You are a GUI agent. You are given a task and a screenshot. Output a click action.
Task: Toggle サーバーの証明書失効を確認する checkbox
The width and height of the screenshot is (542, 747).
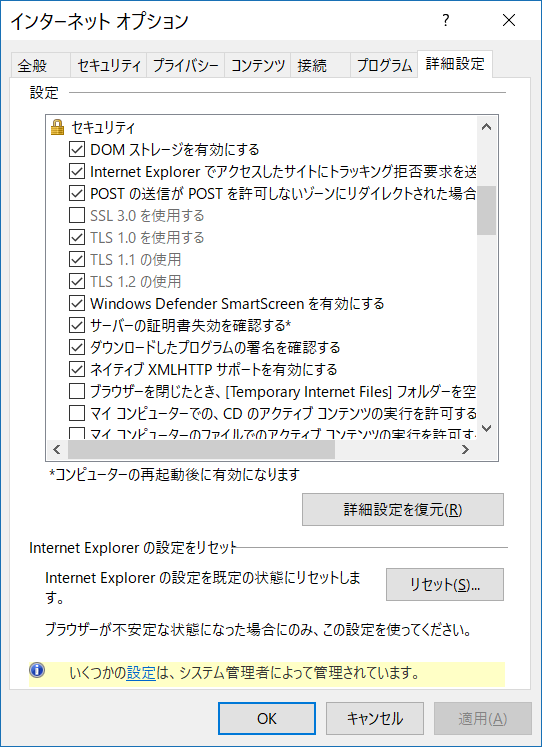[x=77, y=325]
